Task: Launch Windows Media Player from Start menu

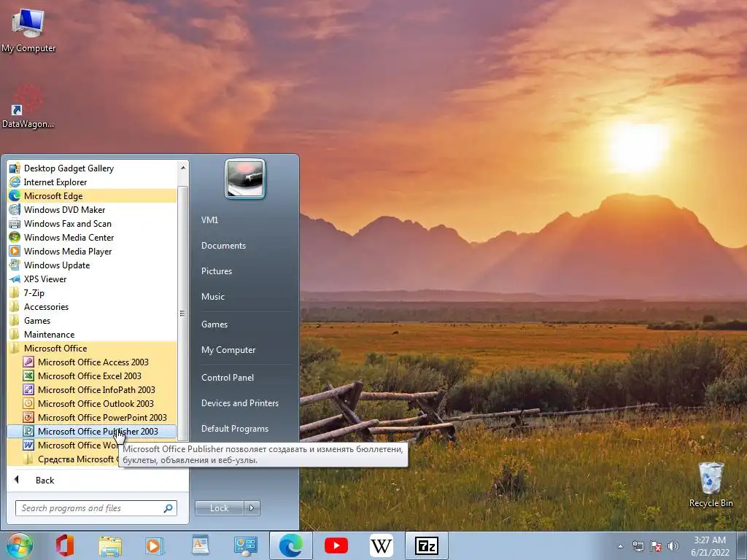Action: pos(92,251)
